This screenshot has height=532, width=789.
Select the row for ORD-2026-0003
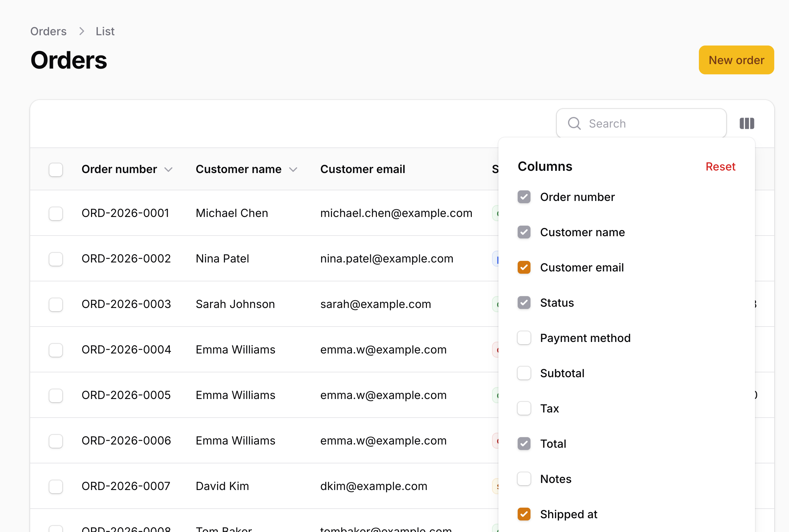click(x=56, y=304)
